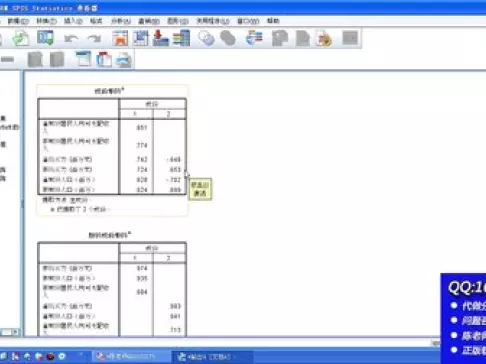Open the 图形(G) Graphs menu
This screenshot has width=486, height=364.
coord(178,21)
